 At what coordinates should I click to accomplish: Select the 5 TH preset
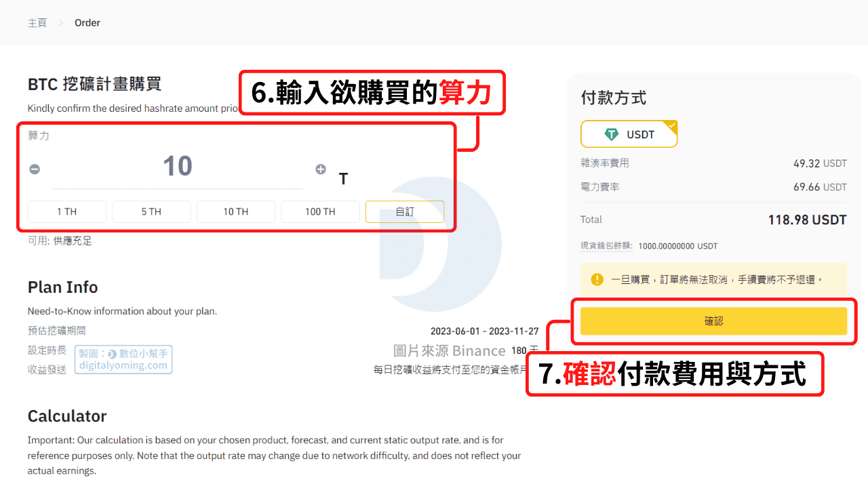[151, 211]
